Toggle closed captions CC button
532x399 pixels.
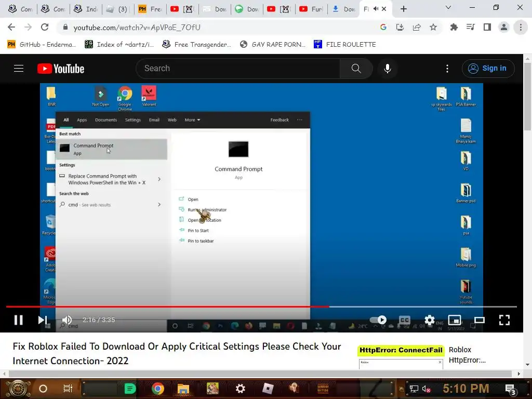[x=404, y=320]
